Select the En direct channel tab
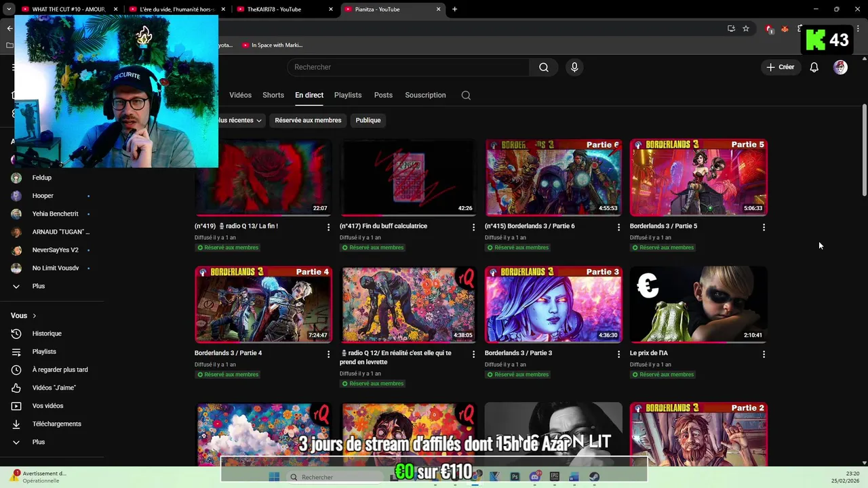 [309, 96]
